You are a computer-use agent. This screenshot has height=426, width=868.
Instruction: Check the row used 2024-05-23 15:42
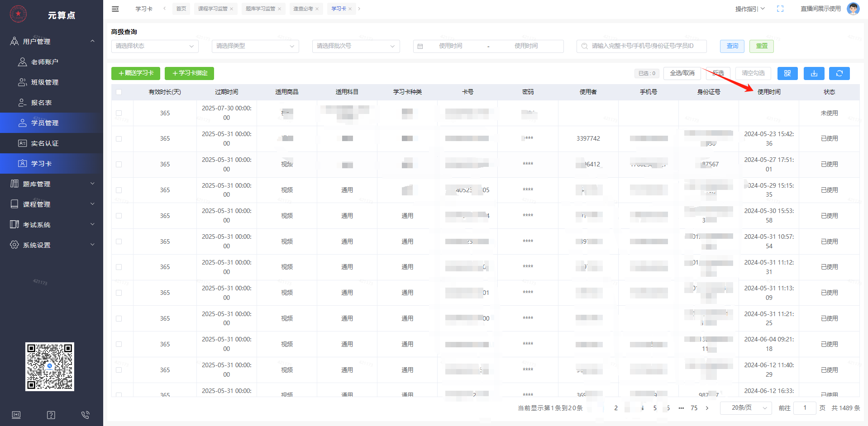tap(119, 139)
